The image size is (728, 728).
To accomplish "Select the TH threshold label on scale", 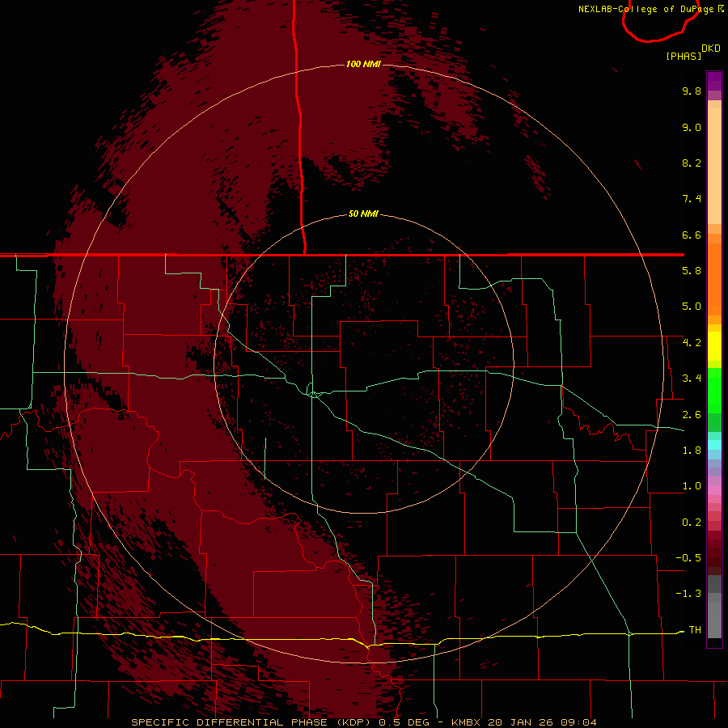I will point(695,629).
